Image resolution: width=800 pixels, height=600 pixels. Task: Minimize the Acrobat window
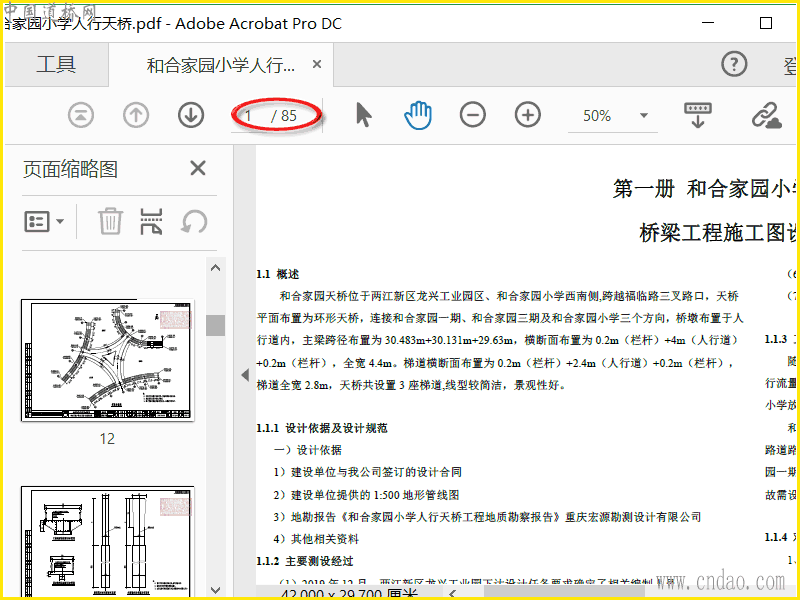pyautogui.click(x=708, y=23)
